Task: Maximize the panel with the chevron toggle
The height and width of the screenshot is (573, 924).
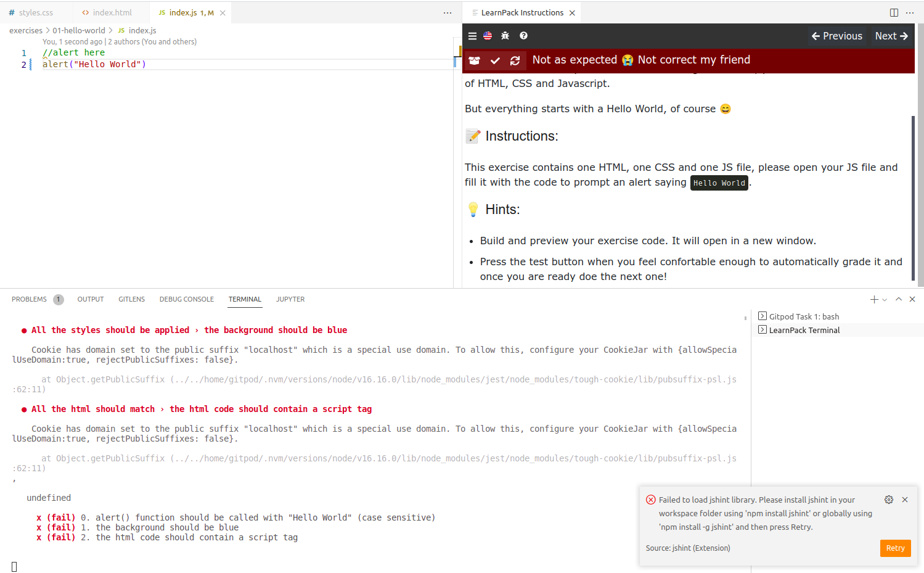Action: pyautogui.click(x=898, y=299)
